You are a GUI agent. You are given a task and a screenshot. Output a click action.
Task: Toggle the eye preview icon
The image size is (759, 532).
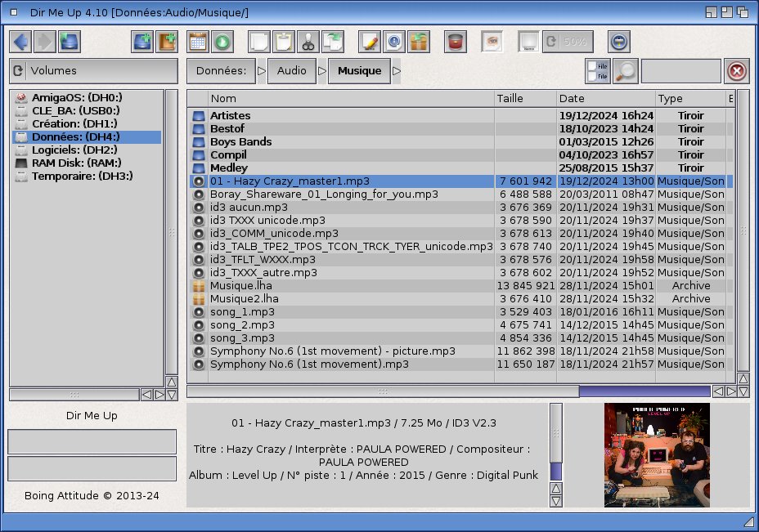[x=492, y=42]
